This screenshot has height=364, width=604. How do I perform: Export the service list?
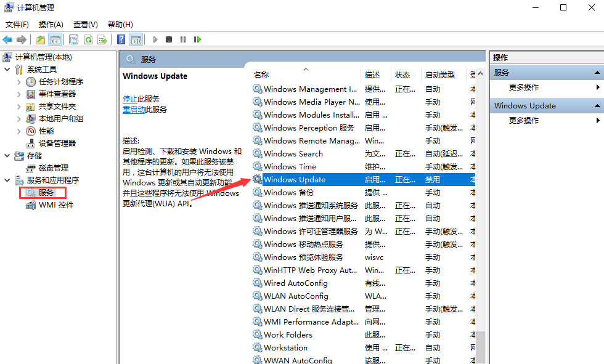click(103, 39)
